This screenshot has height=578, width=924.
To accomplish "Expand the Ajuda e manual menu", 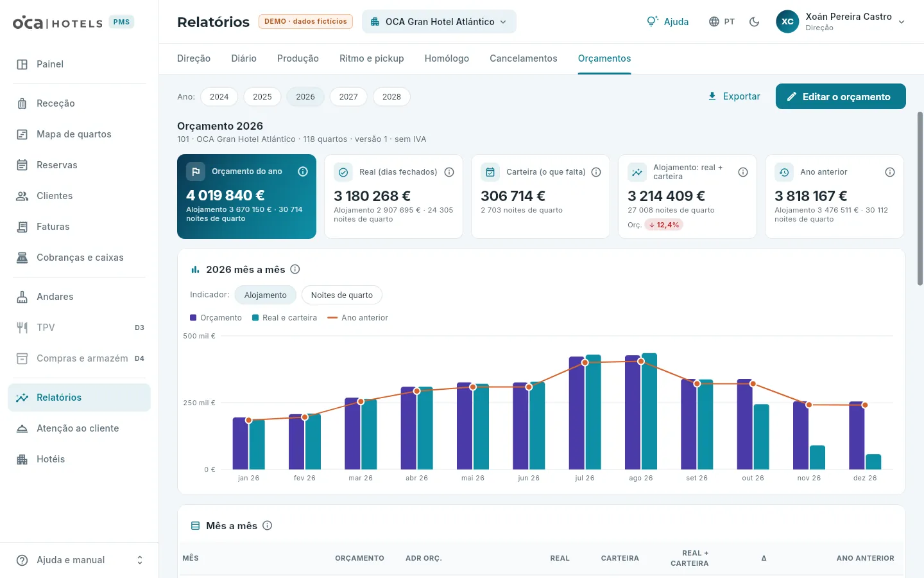I will coord(80,560).
